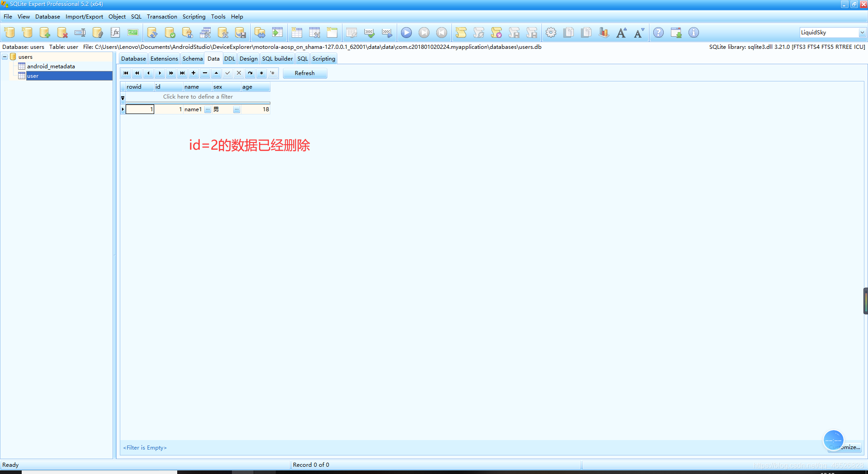This screenshot has height=474, width=868.
Task: Click the green EXIT toolbar icon
Action: (x=133, y=33)
